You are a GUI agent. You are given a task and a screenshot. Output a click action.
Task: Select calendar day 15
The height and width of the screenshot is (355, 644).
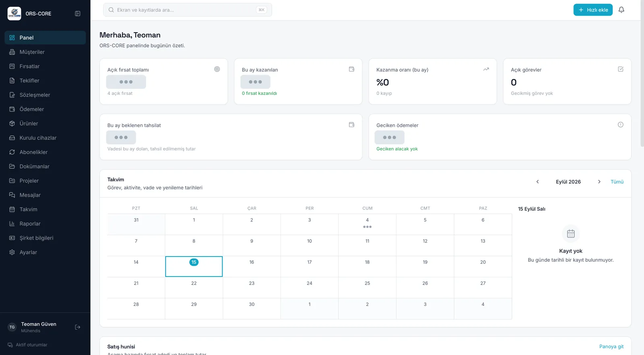[x=194, y=267]
